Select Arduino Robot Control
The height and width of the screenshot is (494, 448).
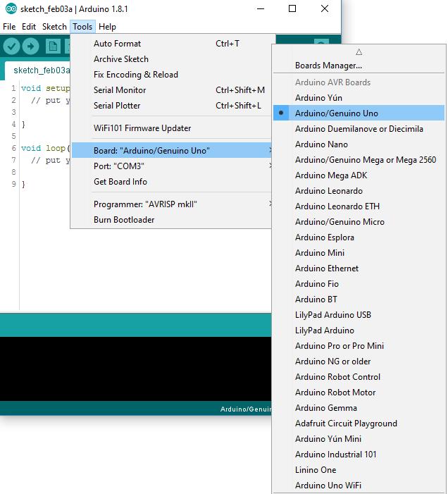(x=359, y=377)
